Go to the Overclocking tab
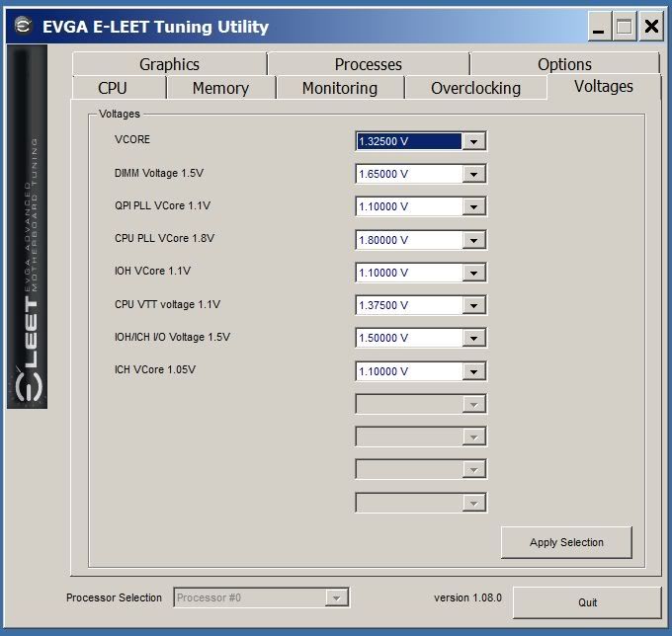 pos(475,88)
